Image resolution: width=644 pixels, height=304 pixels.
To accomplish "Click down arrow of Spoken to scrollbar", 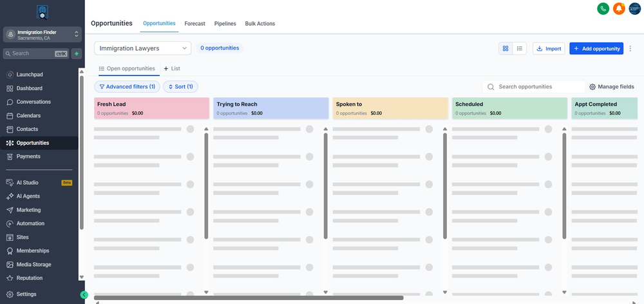I will [445, 292].
